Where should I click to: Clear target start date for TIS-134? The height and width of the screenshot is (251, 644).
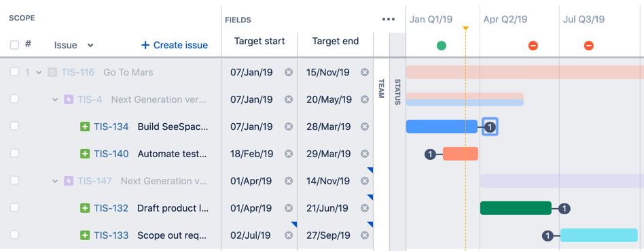pos(289,127)
